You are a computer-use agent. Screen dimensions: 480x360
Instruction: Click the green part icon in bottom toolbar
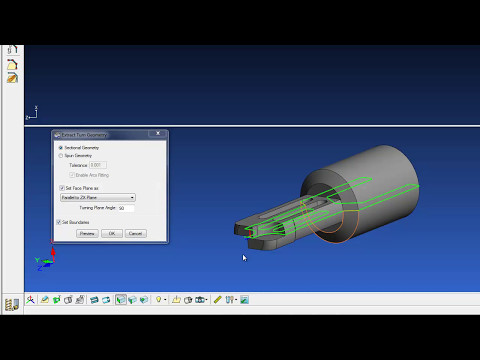click(56, 300)
